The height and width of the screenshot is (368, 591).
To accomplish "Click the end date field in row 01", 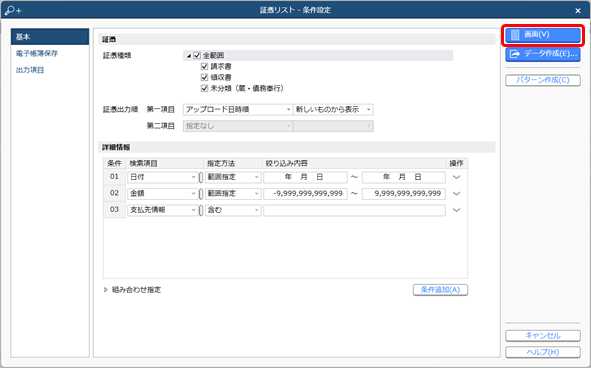I will [x=404, y=177].
